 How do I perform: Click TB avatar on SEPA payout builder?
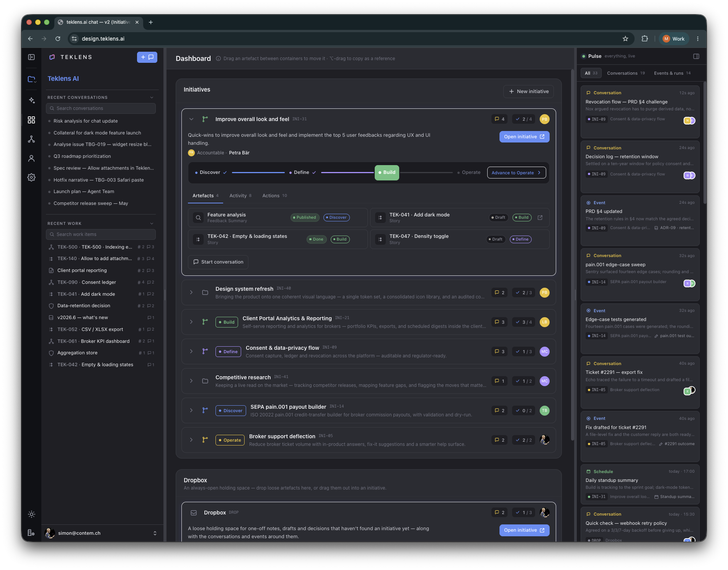544,411
